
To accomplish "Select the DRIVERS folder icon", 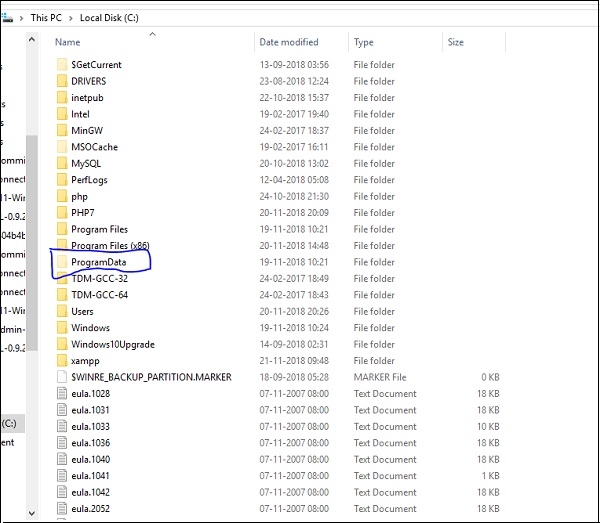I will coord(62,81).
